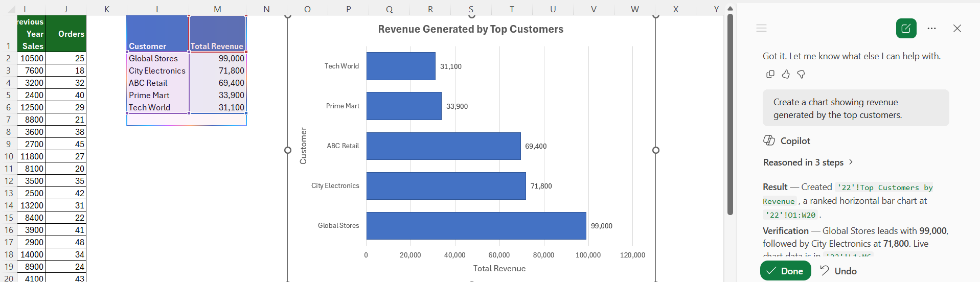
Task: Click Undo to revert the chart
Action: point(838,271)
